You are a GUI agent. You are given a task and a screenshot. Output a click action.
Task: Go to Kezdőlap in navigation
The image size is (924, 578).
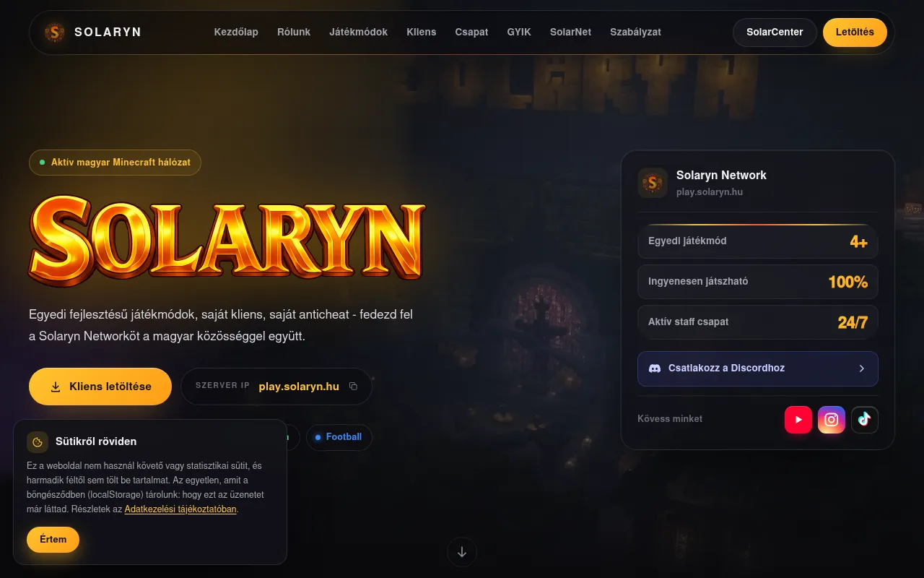point(236,32)
